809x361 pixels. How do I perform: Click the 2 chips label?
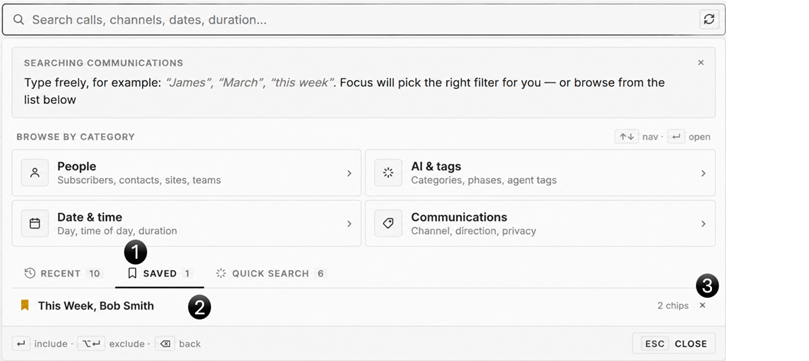[x=673, y=306]
